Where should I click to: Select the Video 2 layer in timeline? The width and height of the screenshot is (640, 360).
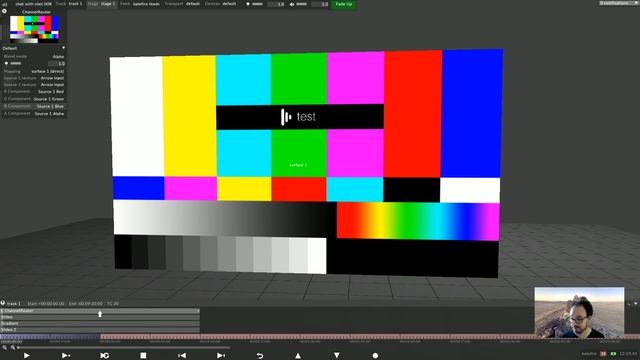coord(100,329)
